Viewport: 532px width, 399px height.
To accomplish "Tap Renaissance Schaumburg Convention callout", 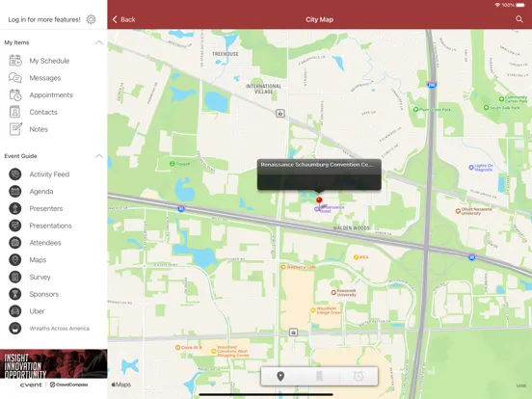I will 319,174.
